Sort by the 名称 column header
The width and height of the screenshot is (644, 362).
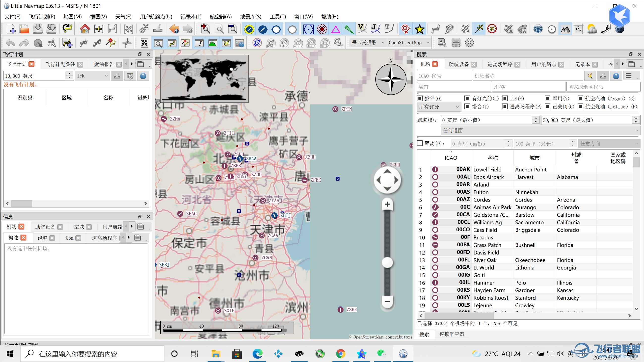pyautogui.click(x=492, y=158)
